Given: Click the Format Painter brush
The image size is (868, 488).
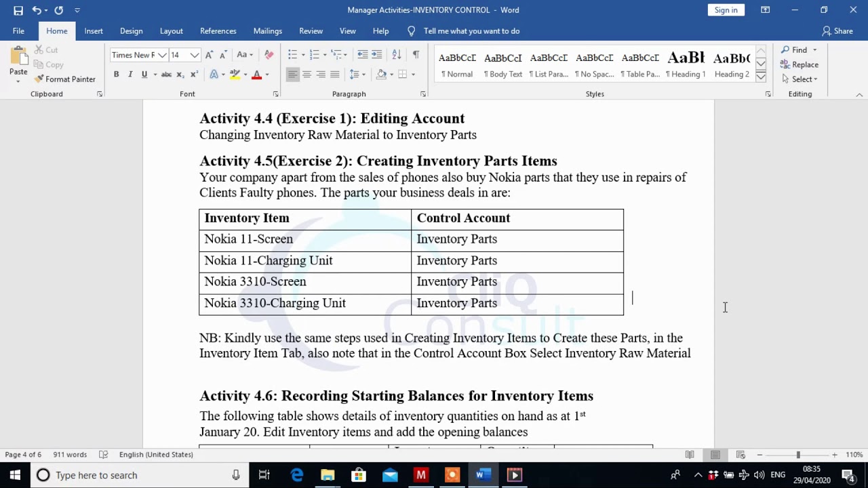Looking at the screenshot, I should [x=65, y=79].
